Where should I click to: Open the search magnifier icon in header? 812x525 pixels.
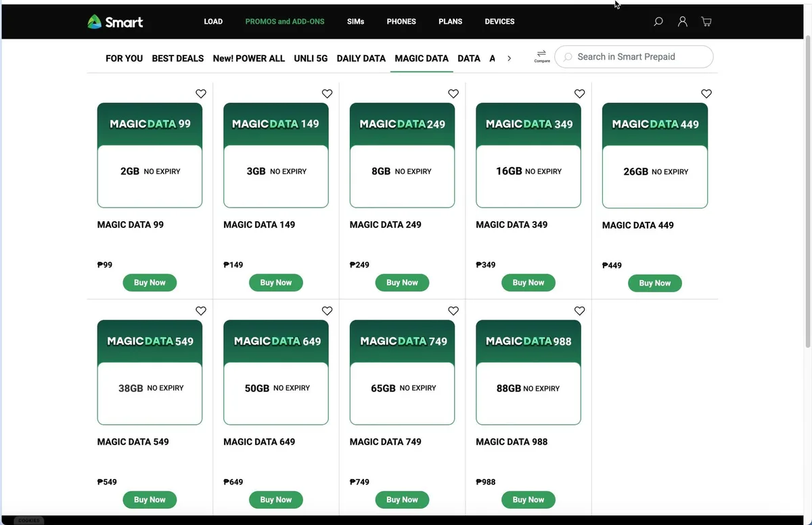658,22
